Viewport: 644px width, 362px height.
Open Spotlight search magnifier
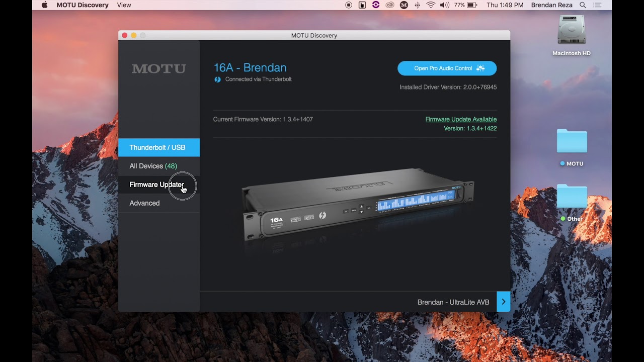(x=583, y=5)
